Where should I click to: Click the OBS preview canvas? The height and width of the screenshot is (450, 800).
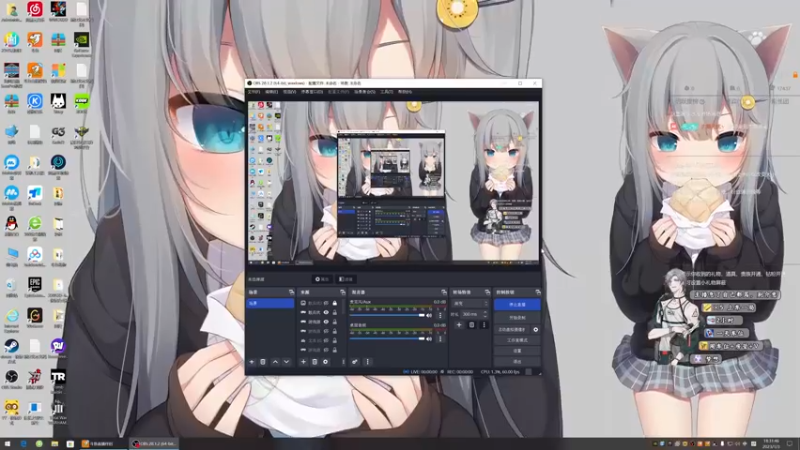coord(393,182)
